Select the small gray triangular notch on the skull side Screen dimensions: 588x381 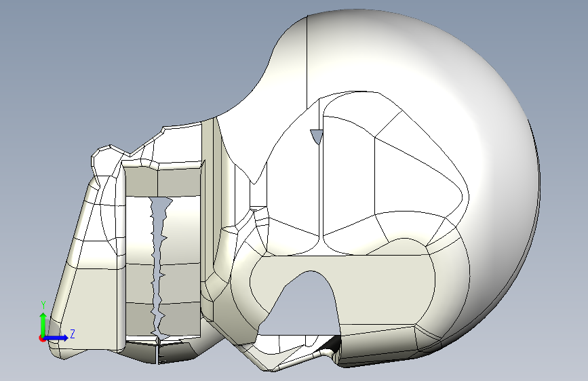317,136
